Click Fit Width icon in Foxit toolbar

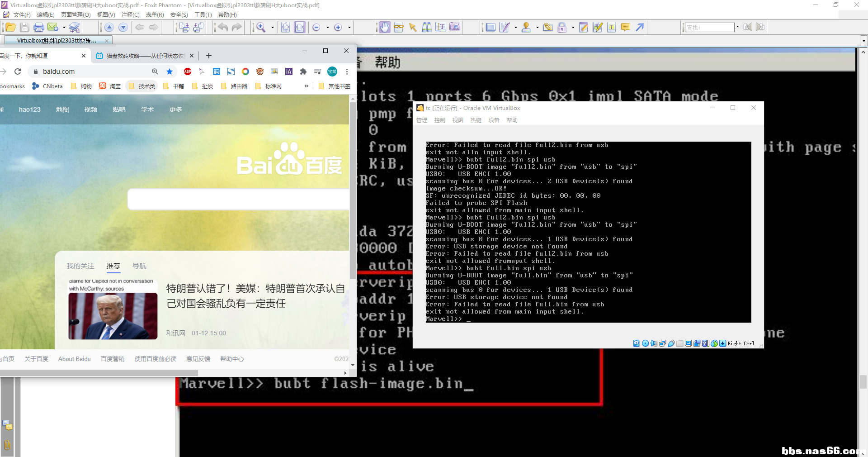point(300,27)
